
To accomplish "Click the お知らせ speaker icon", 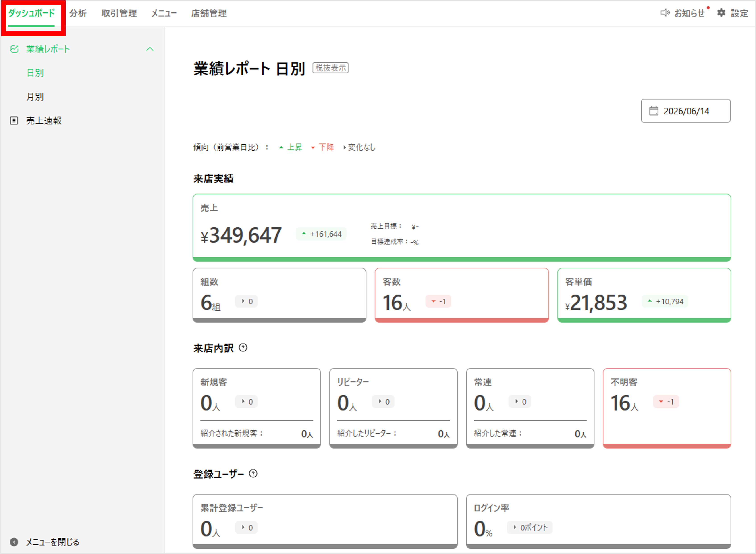I will click(665, 13).
